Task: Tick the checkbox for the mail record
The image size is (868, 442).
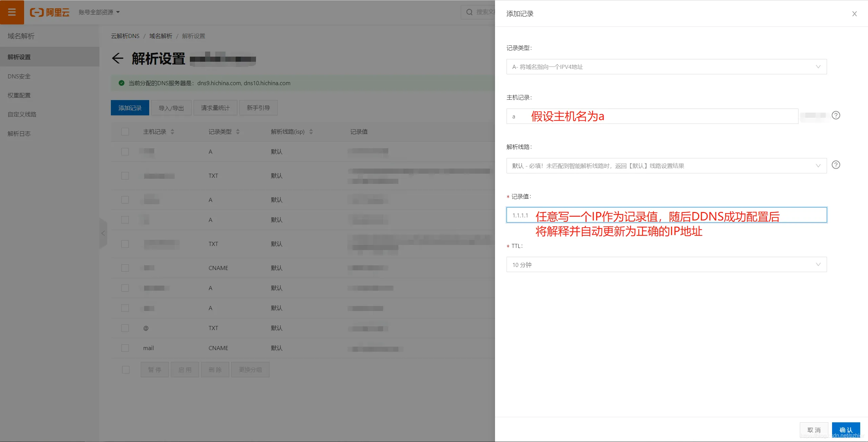Action: 125,348
